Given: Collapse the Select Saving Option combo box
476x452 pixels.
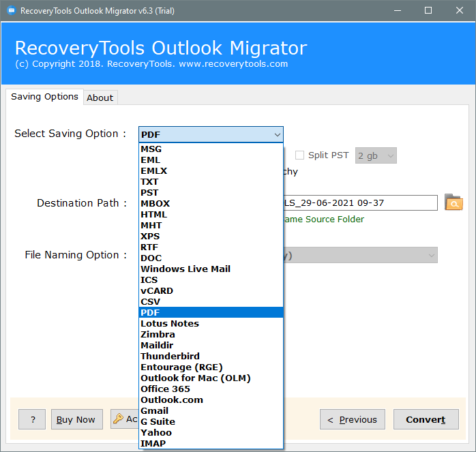Looking at the screenshot, I should (211, 134).
